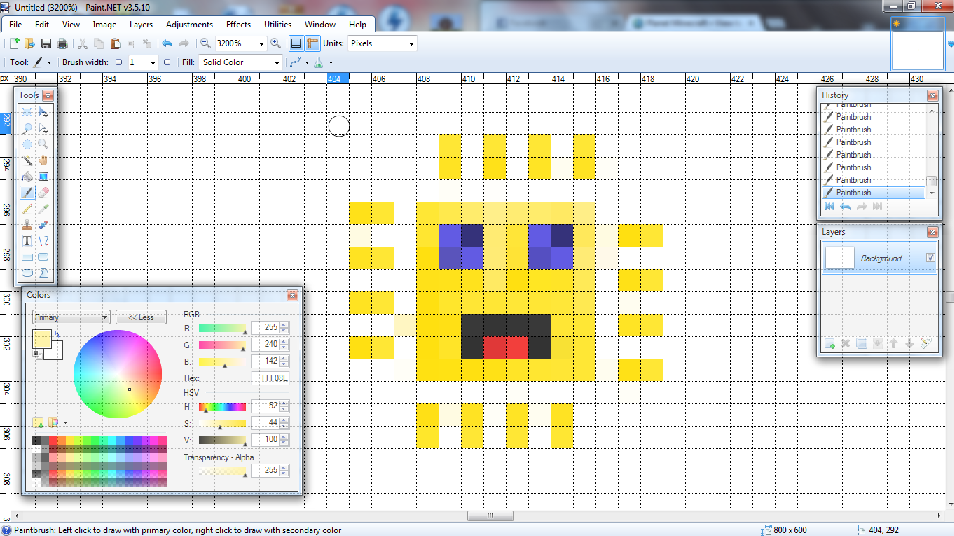954x536 pixels.
Task: Select the Ellipse shape tool
Action: click(x=27, y=273)
